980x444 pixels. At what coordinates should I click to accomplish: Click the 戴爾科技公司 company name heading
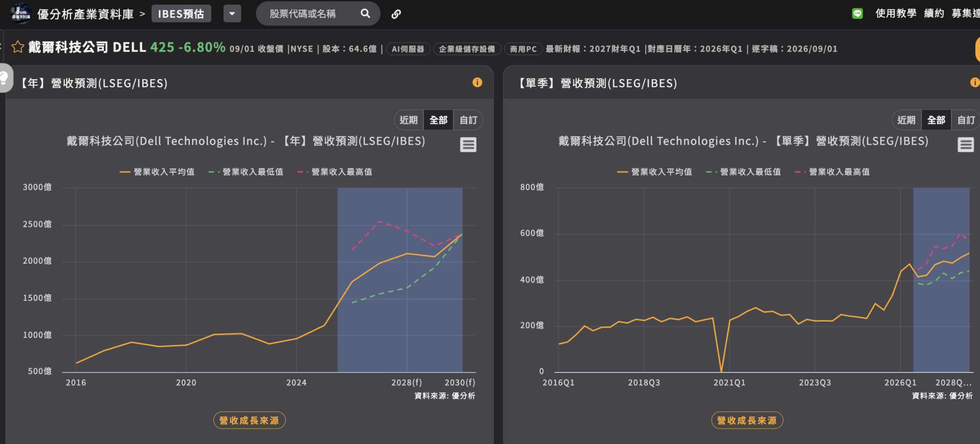[x=68, y=47]
